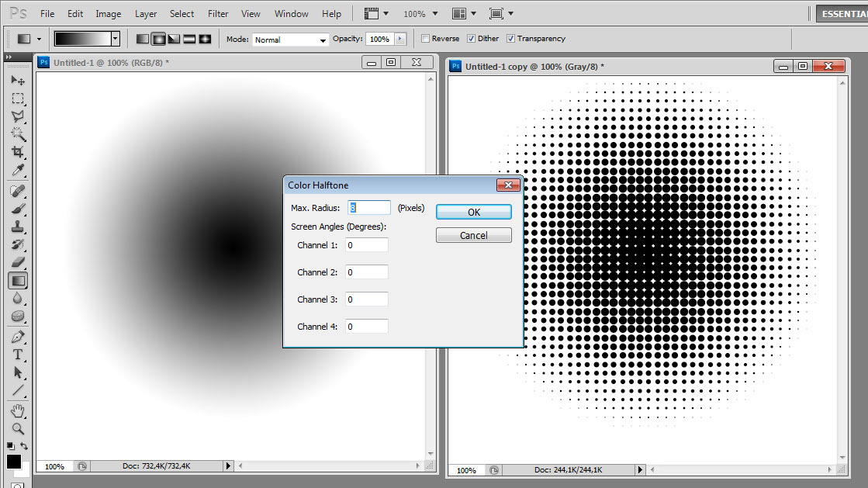Open the Help menu
Viewport: 868px width, 488px height.
click(331, 14)
